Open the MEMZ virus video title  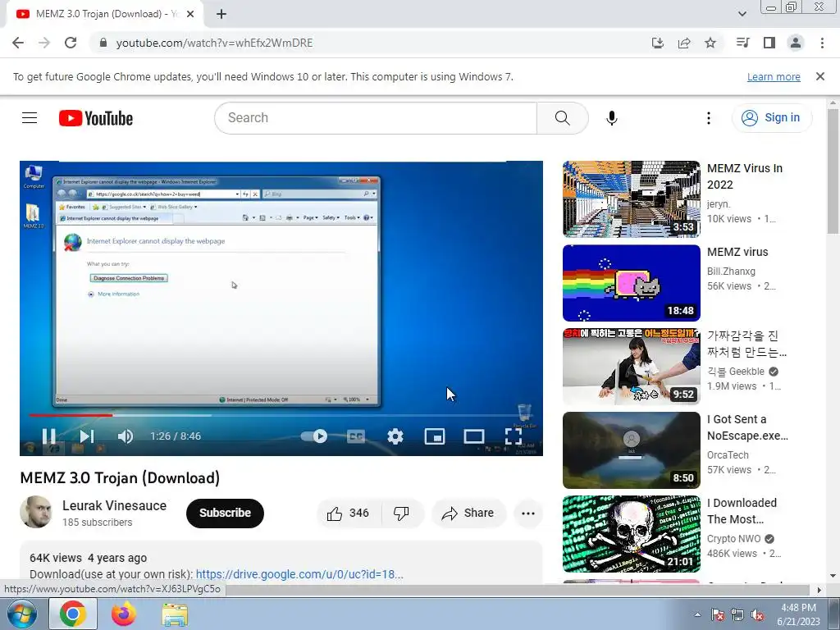pyautogui.click(x=737, y=252)
